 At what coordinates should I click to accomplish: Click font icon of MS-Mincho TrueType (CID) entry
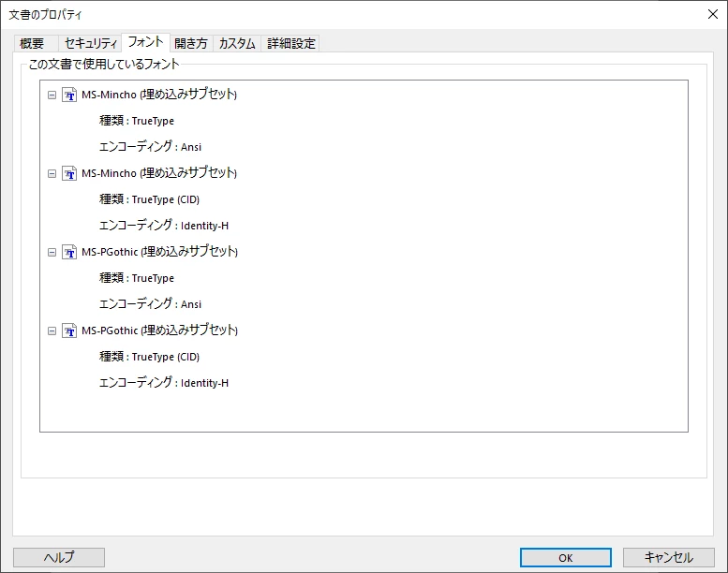pos(69,173)
